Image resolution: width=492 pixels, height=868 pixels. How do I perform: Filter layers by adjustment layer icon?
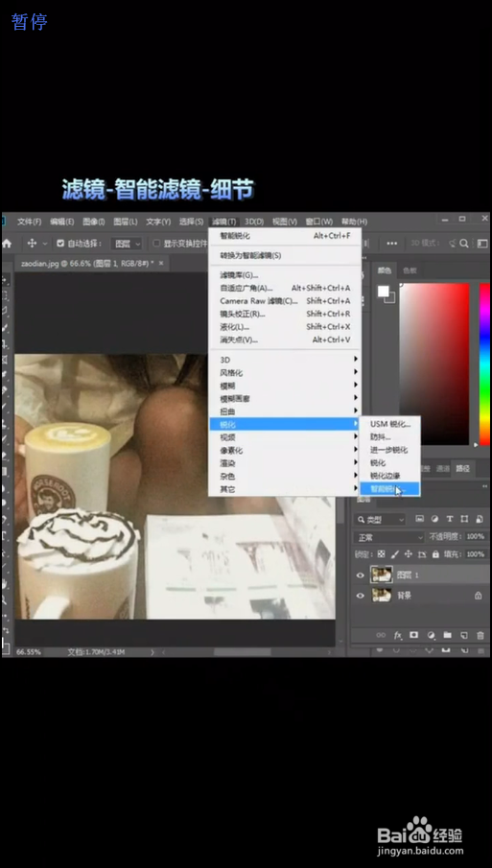coord(434,519)
